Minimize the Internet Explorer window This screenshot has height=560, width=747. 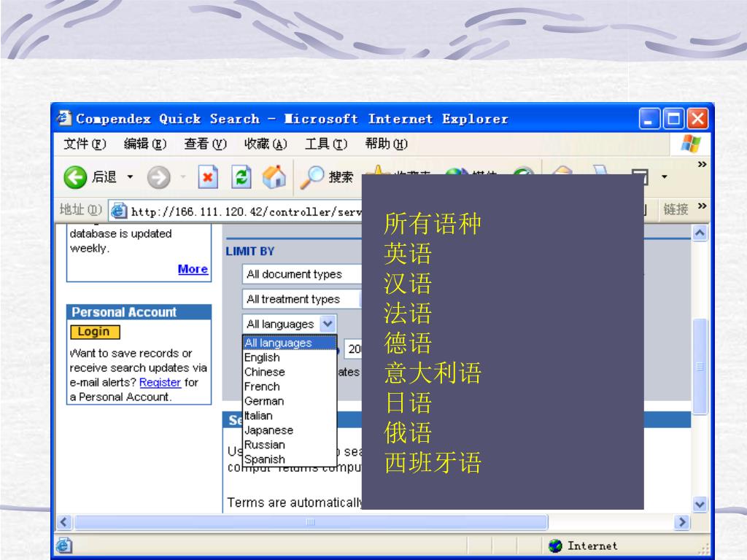(x=649, y=119)
